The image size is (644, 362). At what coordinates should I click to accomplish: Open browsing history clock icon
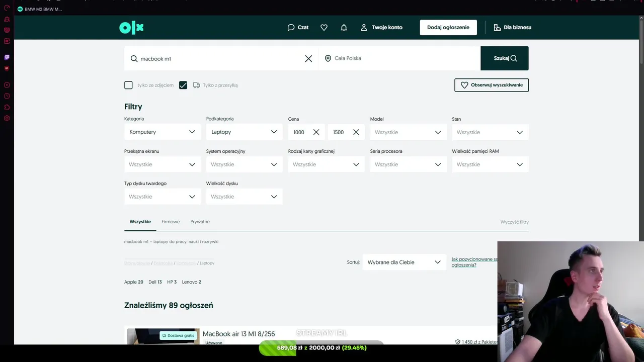[x=7, y=96]
